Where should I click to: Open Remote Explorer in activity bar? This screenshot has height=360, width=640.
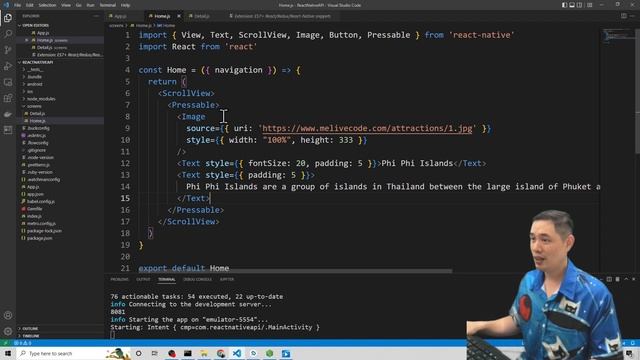8,82
